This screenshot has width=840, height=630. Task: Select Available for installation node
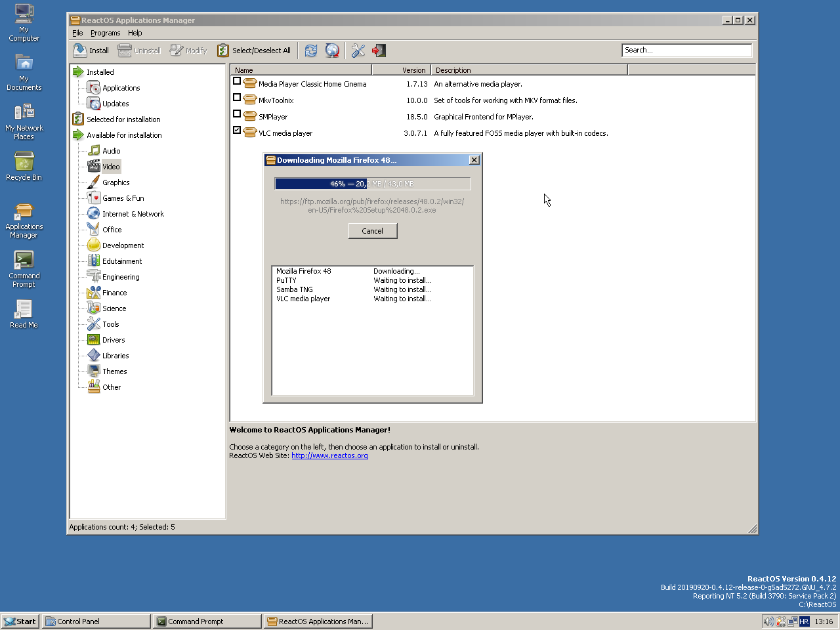coord(124,135)
